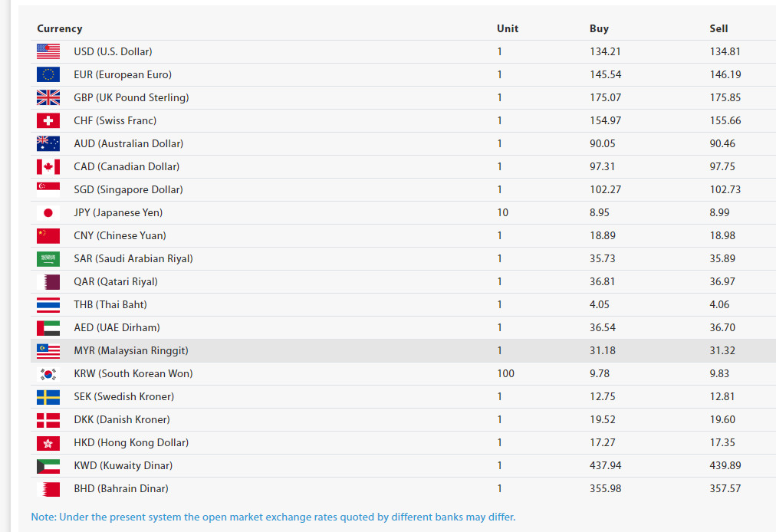The width and height of the screenshot is (776, 532).
Task: Select the South Korean flag icon
Action: click(48, 374)
